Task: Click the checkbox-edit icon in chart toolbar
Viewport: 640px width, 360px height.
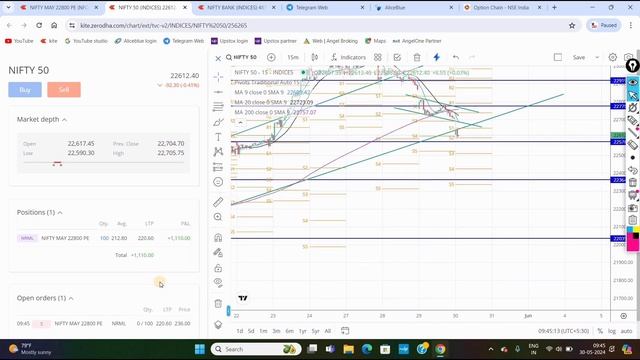Action: (397, 57)
